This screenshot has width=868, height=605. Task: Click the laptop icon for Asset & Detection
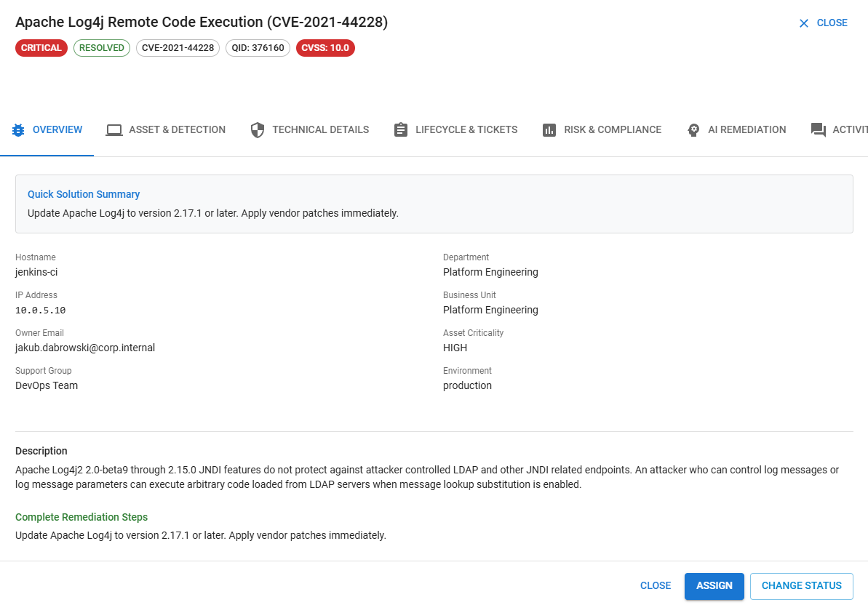114,130
